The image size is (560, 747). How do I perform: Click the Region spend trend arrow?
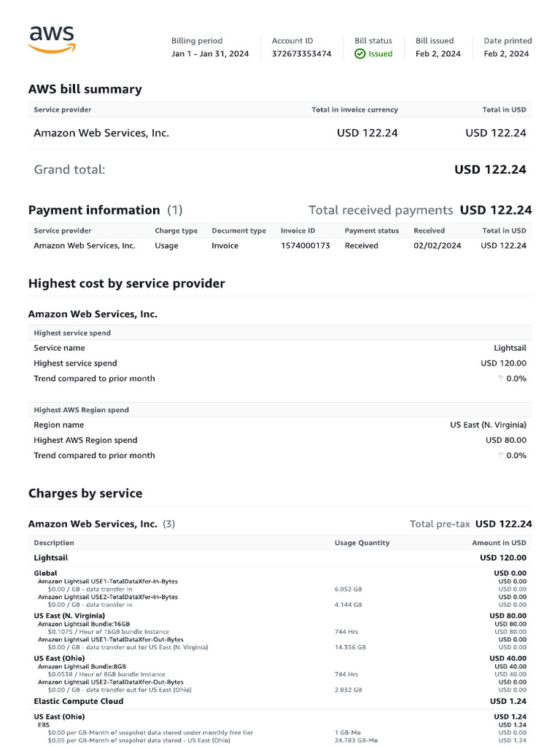click(x=500, y=455)
